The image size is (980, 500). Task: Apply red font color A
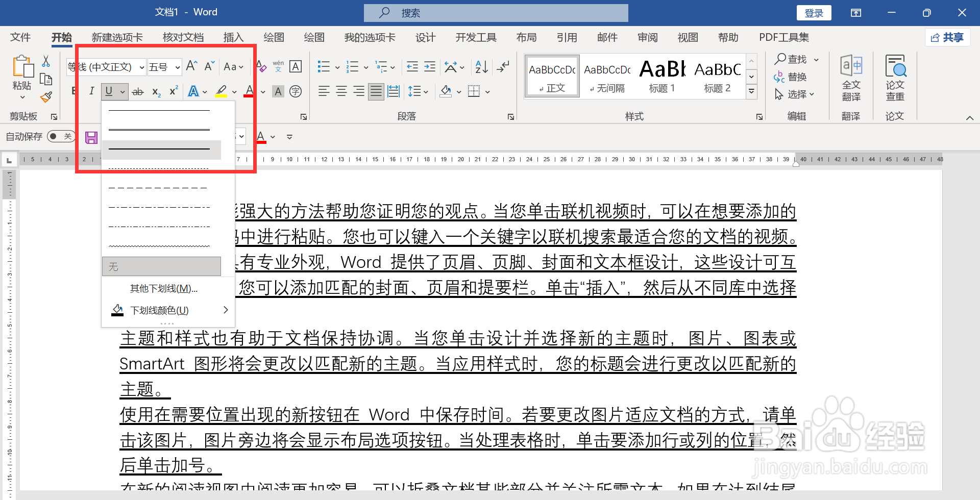249,91
